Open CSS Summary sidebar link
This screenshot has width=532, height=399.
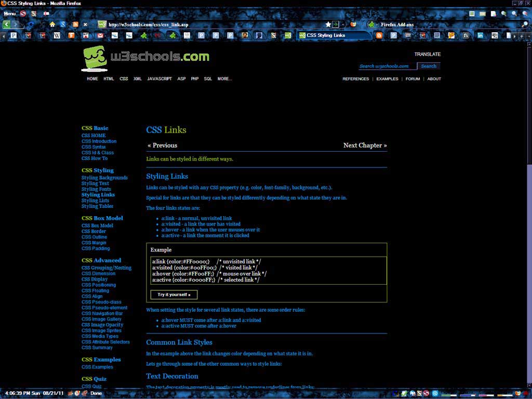[x=97, y=348]
